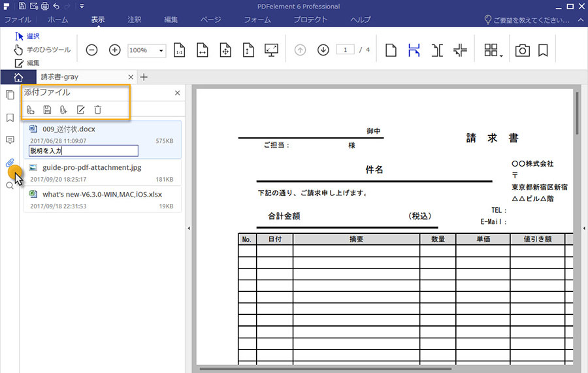Image resolution: width=588 pixels, height=373 pixels.
Task: Click the bookmark toolbar icon
Action: pyautogui.click(x=543, y=50)
